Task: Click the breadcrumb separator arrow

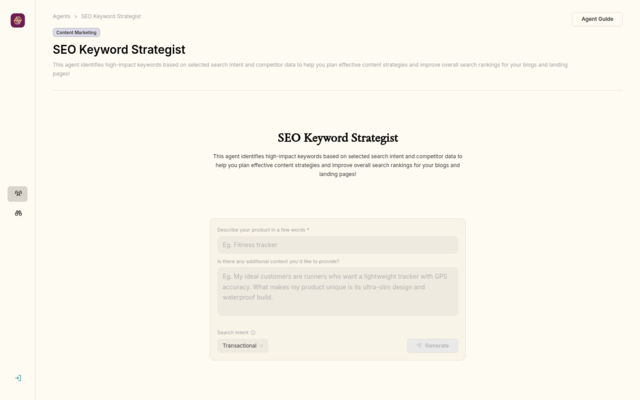Action: [x=75, y=16]
